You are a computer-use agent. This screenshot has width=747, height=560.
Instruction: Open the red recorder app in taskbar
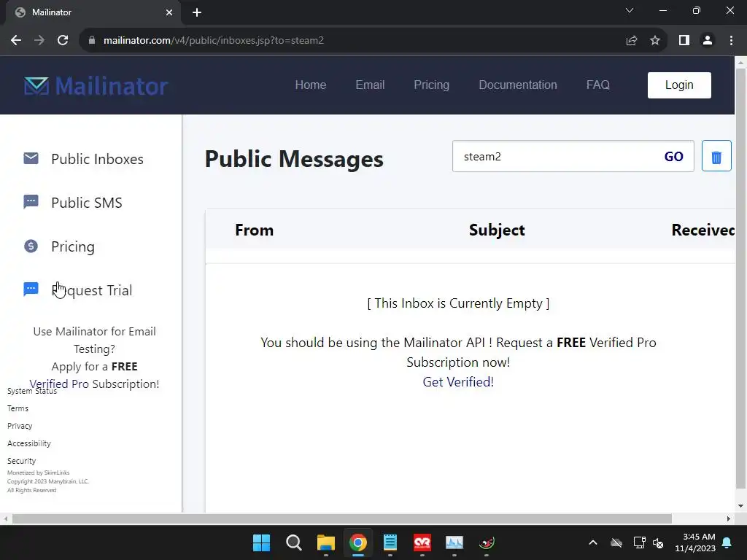[x=422, y=542]
